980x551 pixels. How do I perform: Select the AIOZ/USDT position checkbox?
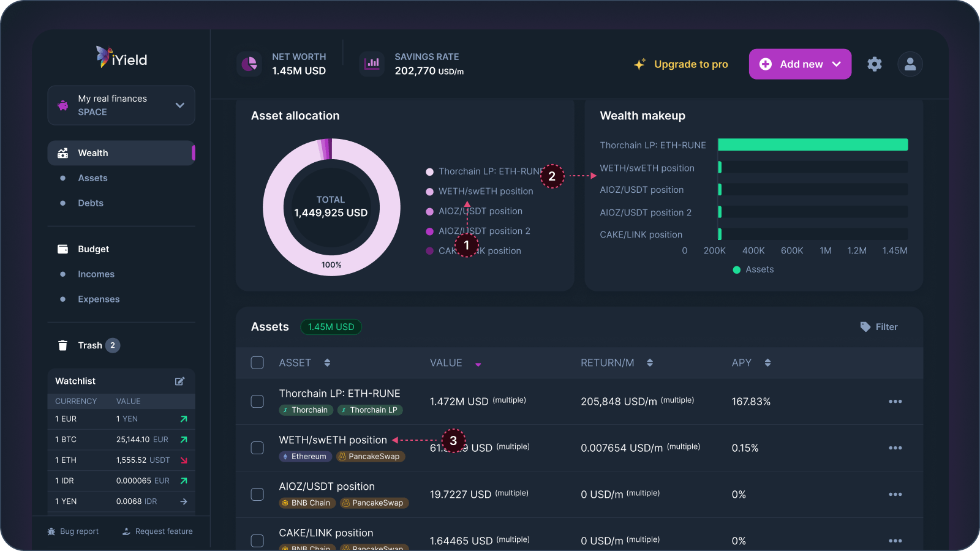click(x=257, y=495)
